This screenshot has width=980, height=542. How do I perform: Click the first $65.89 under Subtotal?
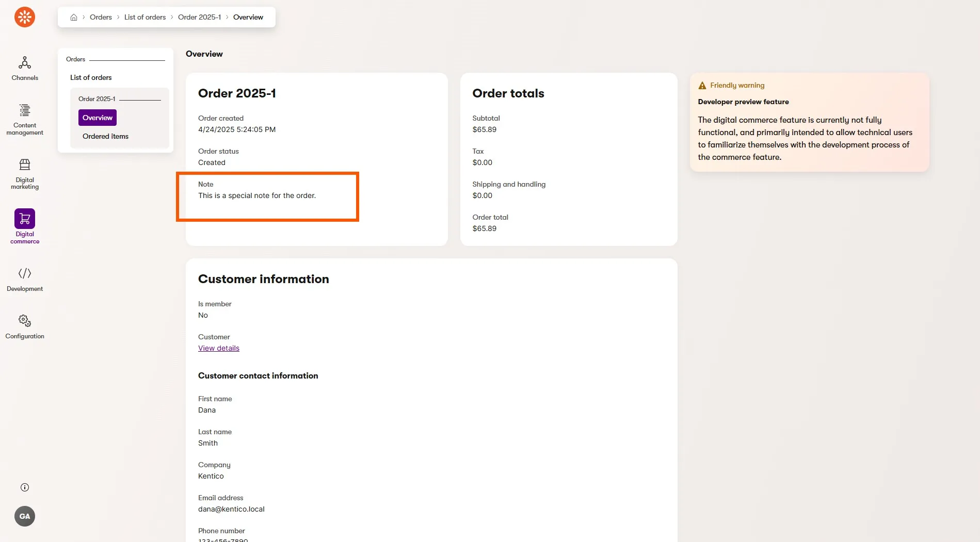point(485,129)
